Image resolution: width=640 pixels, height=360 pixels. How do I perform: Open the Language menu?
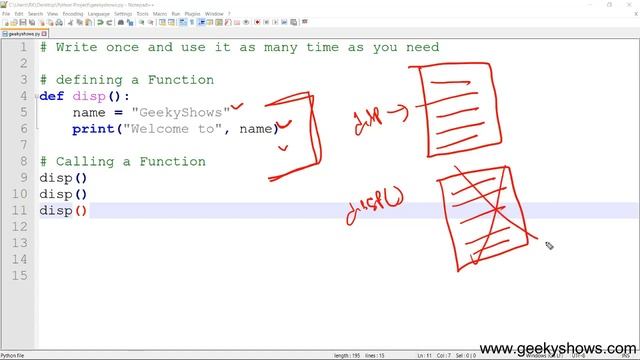[x=98, y=14]
